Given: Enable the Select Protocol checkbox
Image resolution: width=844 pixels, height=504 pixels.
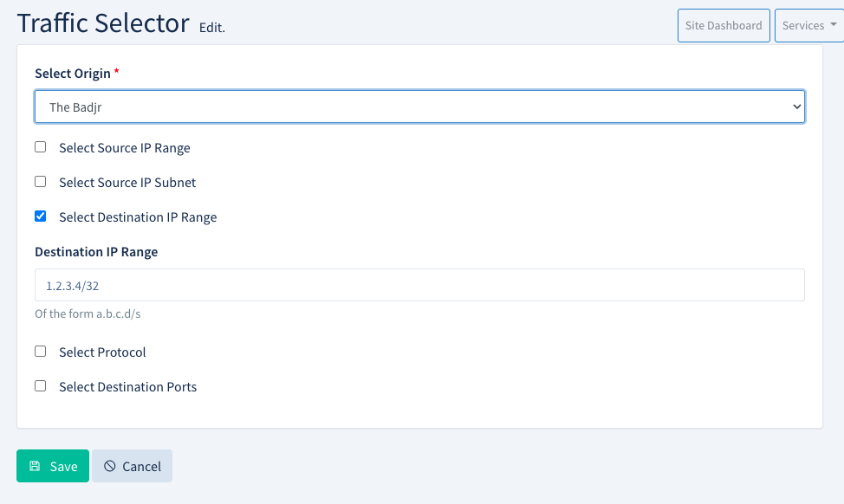Looking at the screenshot, I should tap(41, 352).
